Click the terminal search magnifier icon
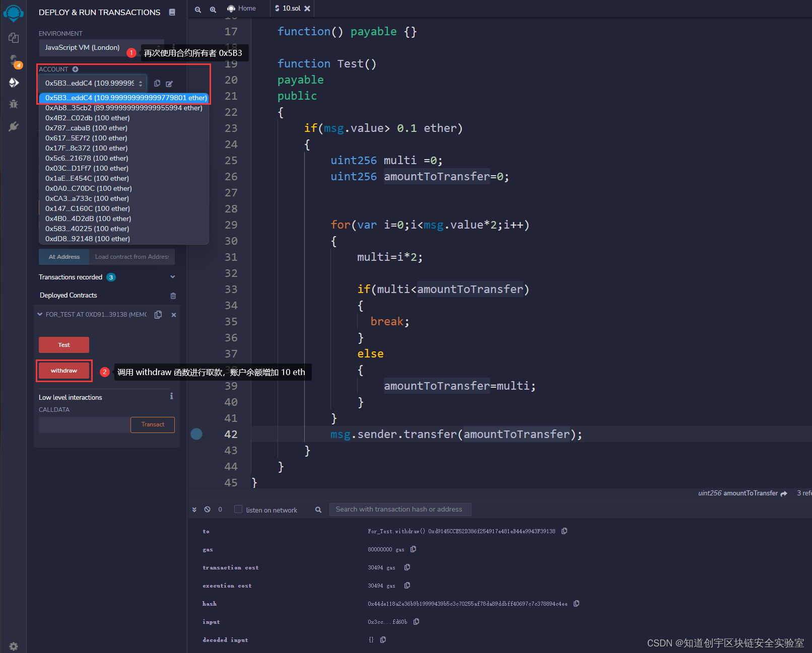This screenshot has width=812, height=653. coord(318,510)
